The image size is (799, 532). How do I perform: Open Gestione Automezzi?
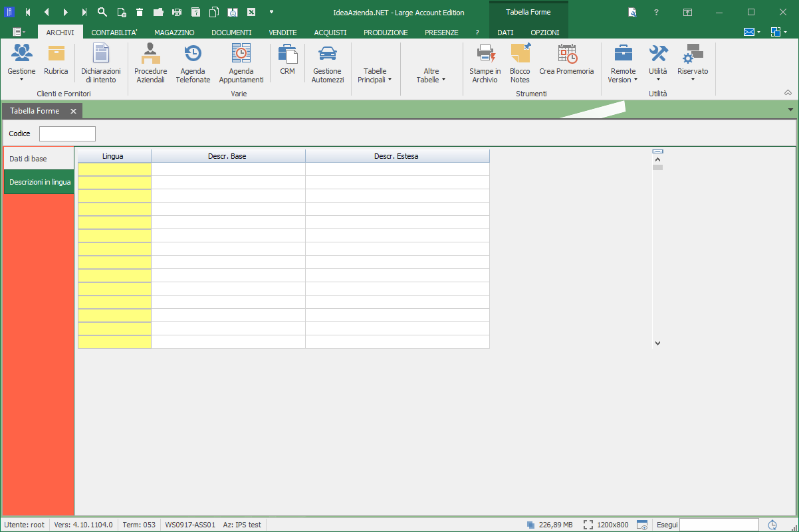click(x=328, y=63)
